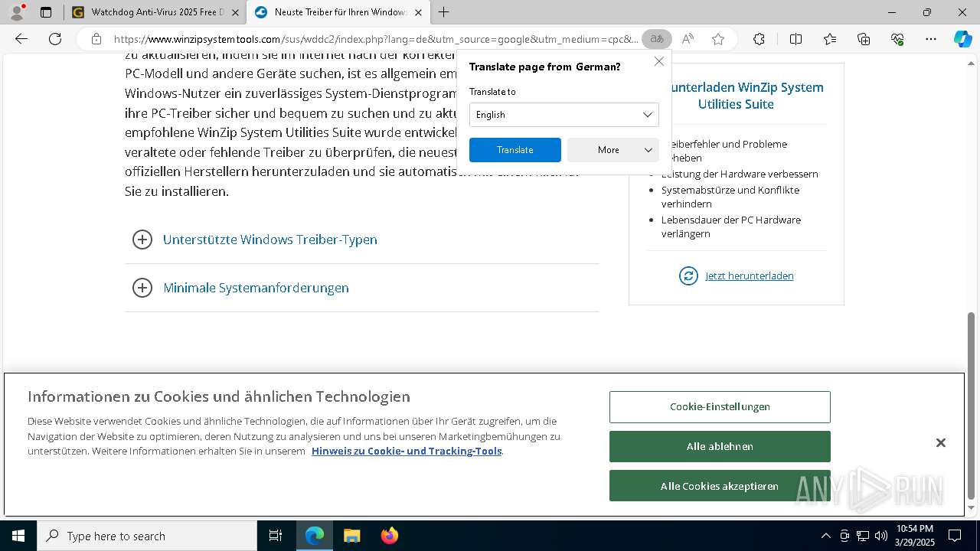This screenshot has width=980, height=551.
Task: Open Task View on the taskbar
Action: [276, 536]
